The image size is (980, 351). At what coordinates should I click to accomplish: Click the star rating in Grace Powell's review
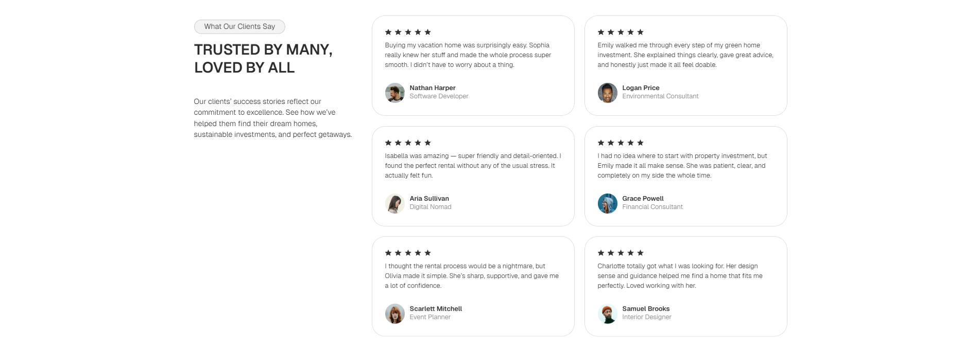pos(621,143)
